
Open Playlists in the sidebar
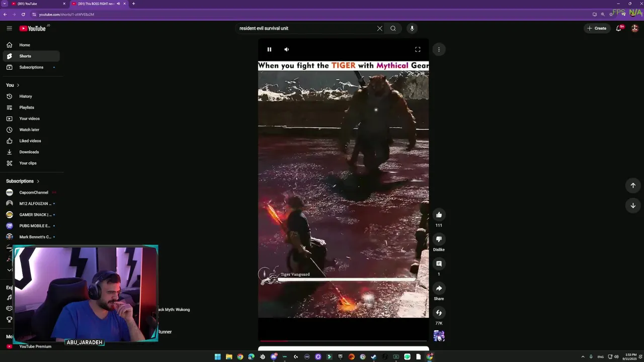[31, 107]
